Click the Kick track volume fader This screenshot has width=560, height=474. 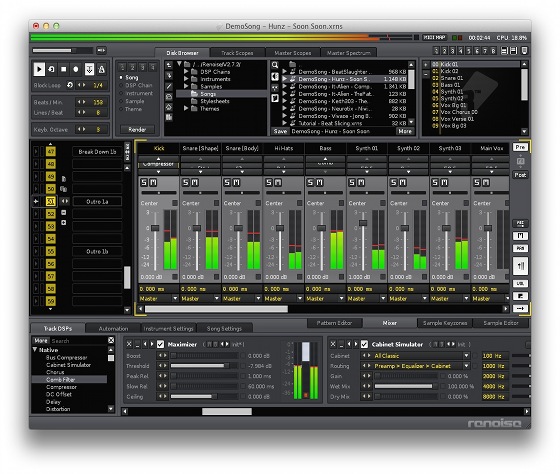point(155,228)
